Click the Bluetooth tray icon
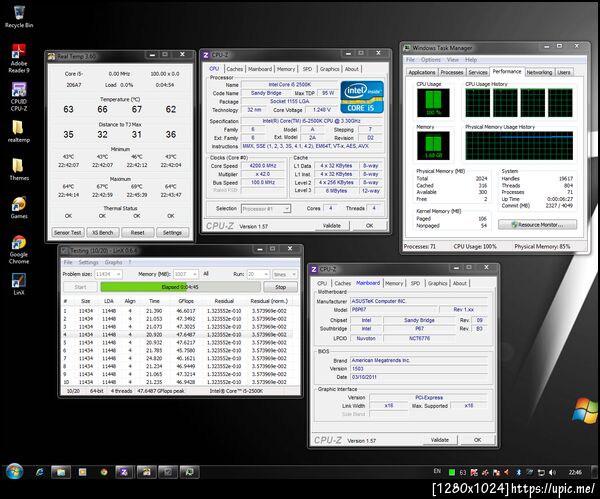Screen dimensions: 600x499 point(519,473)
